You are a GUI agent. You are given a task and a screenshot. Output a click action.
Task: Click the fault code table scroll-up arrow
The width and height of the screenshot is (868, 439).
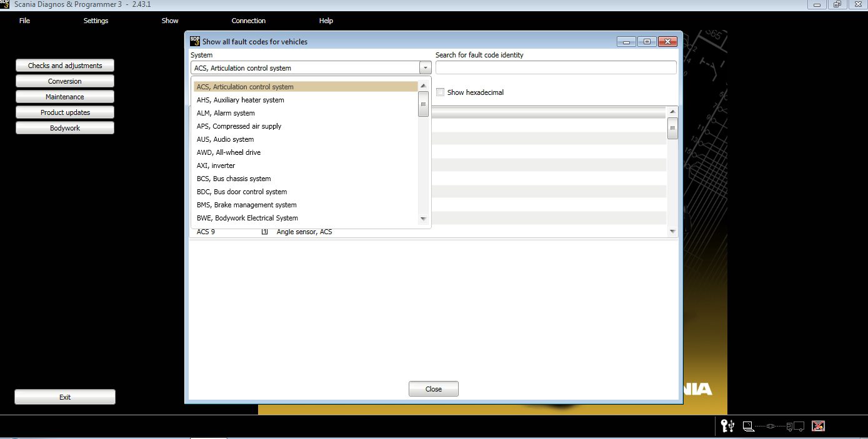[672, 112]
